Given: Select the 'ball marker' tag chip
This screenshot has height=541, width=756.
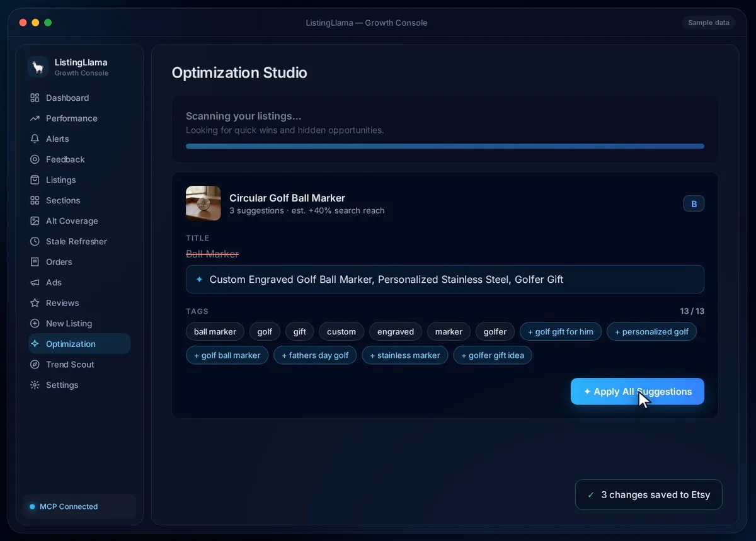Looking at the screenshot, I should (215, 331).
